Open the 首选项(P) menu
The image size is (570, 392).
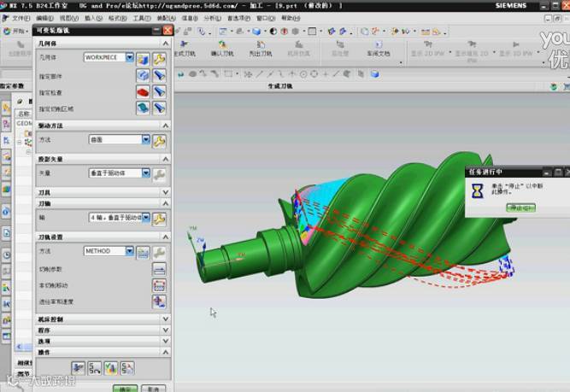238,18
